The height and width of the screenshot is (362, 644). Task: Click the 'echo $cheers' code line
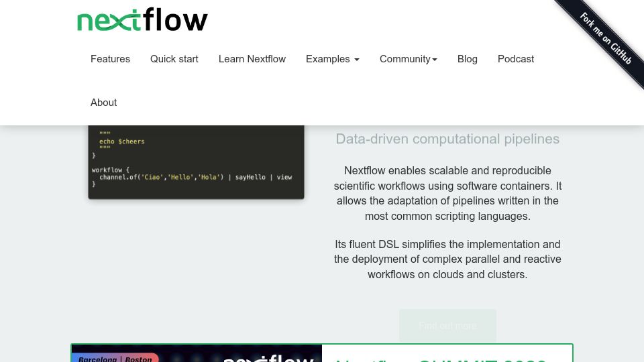click(121, 141)
